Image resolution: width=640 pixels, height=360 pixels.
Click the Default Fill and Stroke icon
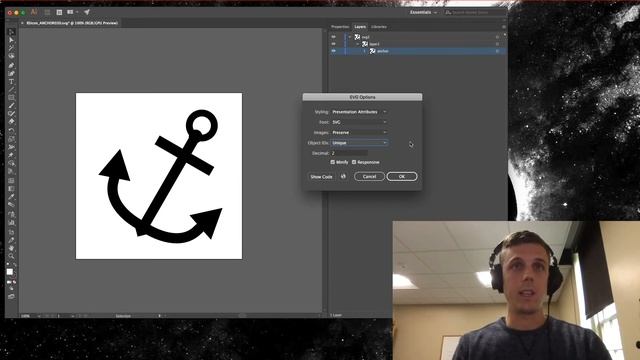(8, 264)
